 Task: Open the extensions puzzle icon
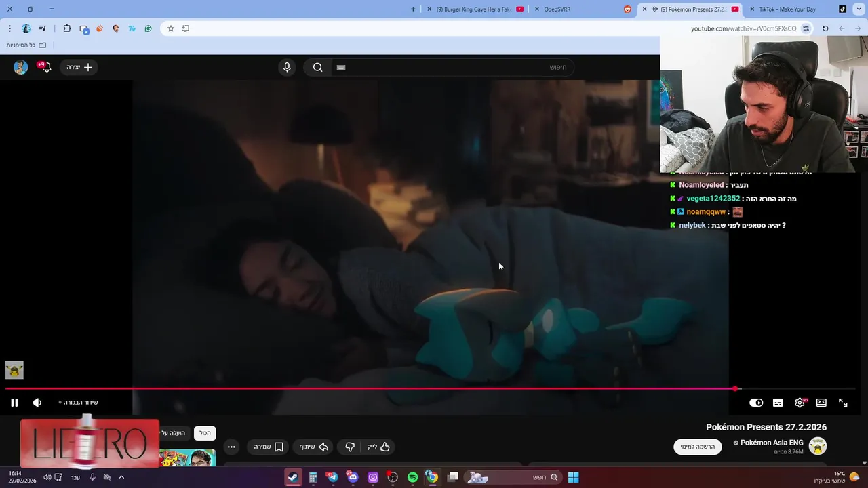tap(67, 28)
